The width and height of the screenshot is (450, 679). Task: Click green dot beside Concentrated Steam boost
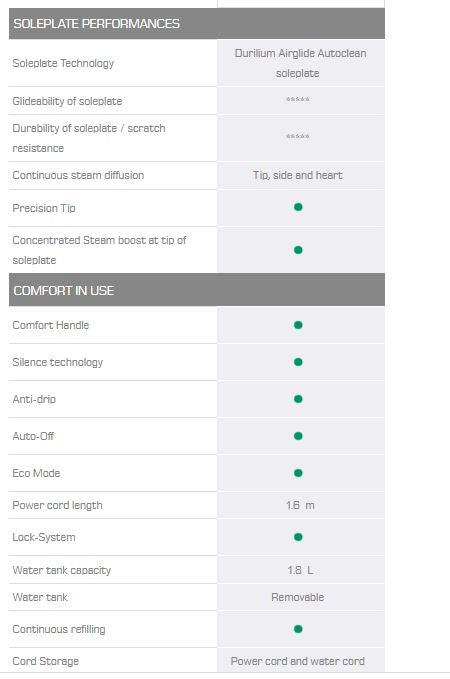click(298, 250)
